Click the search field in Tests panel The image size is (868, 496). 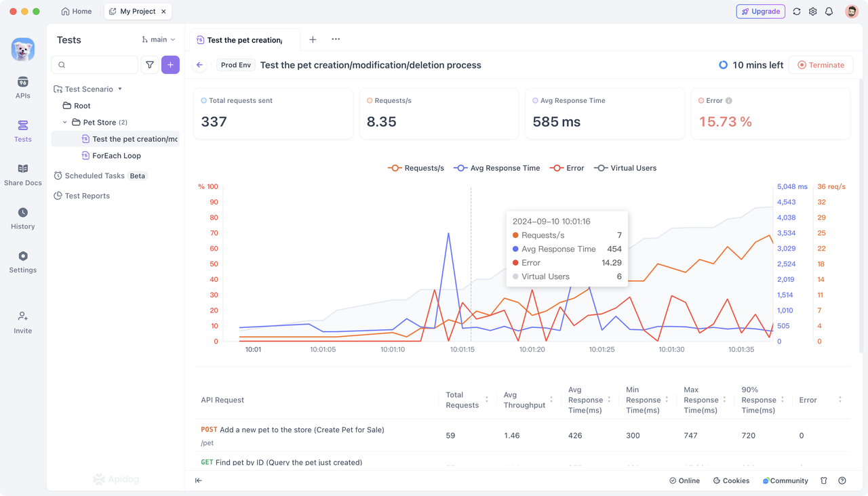[95, 65]
